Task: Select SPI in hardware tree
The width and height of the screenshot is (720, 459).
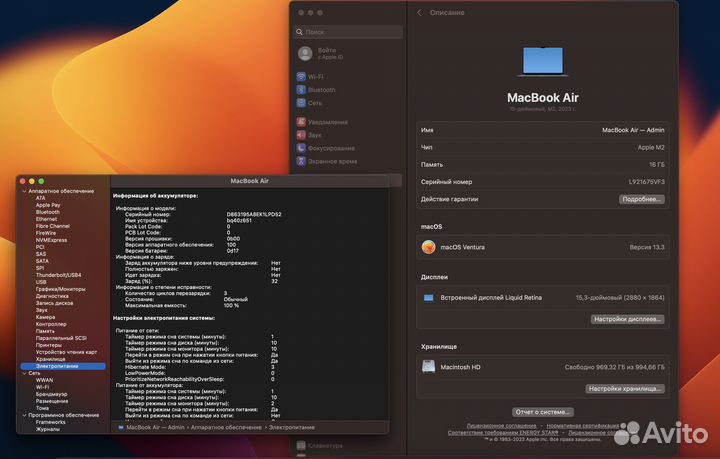Action: (39, 268)
